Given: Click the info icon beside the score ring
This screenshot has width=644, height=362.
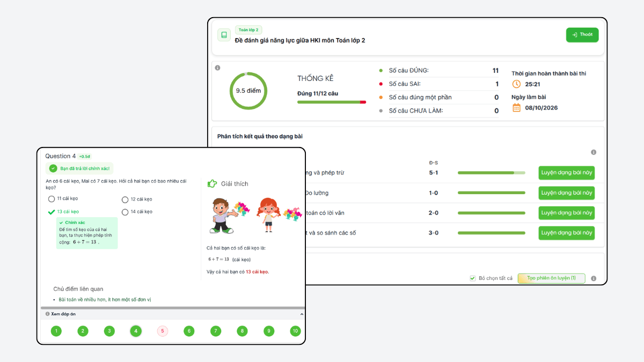Looking at the screenshot, I should click(x=217, y=68).
